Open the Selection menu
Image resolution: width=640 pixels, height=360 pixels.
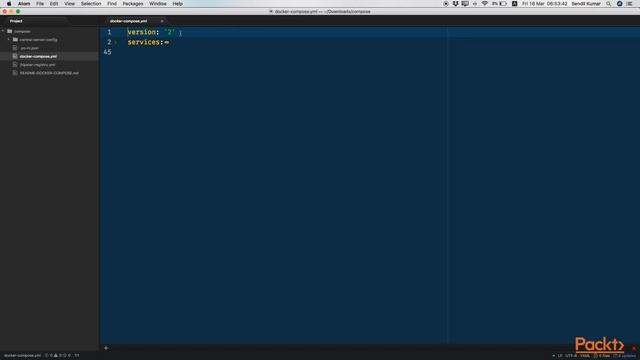coord(91,4)
